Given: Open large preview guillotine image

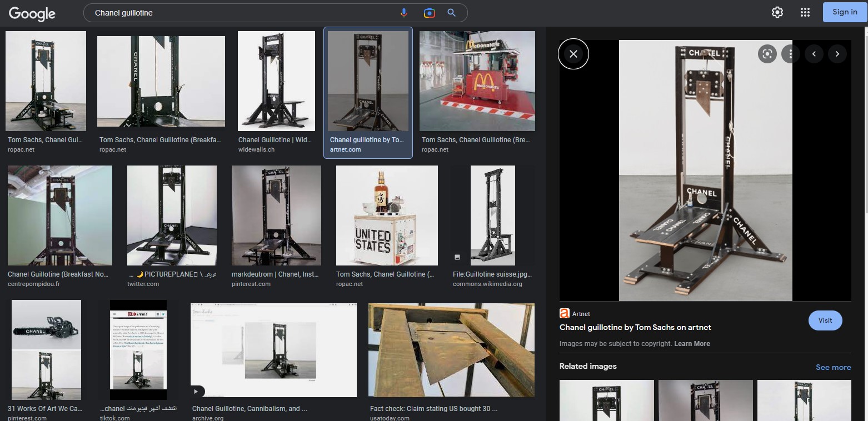Looking at the screenshot, I should pyautogui.click(x=705, y=171).
